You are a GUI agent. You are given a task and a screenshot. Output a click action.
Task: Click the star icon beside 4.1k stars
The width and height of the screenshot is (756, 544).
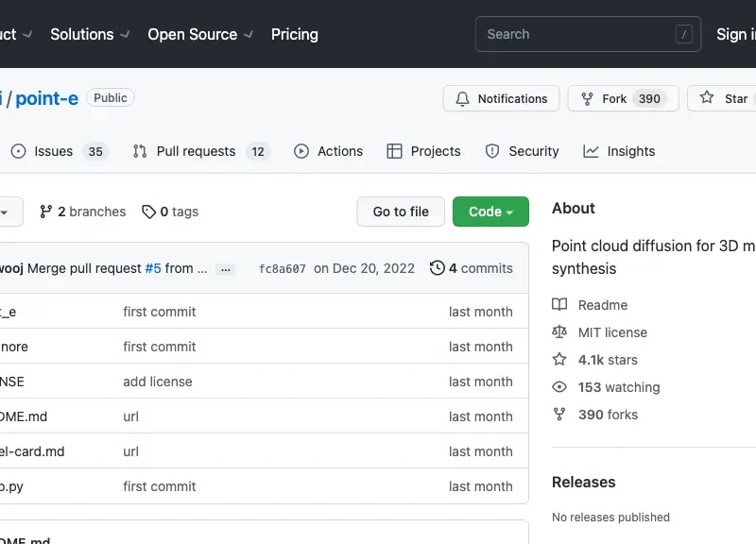559,360
